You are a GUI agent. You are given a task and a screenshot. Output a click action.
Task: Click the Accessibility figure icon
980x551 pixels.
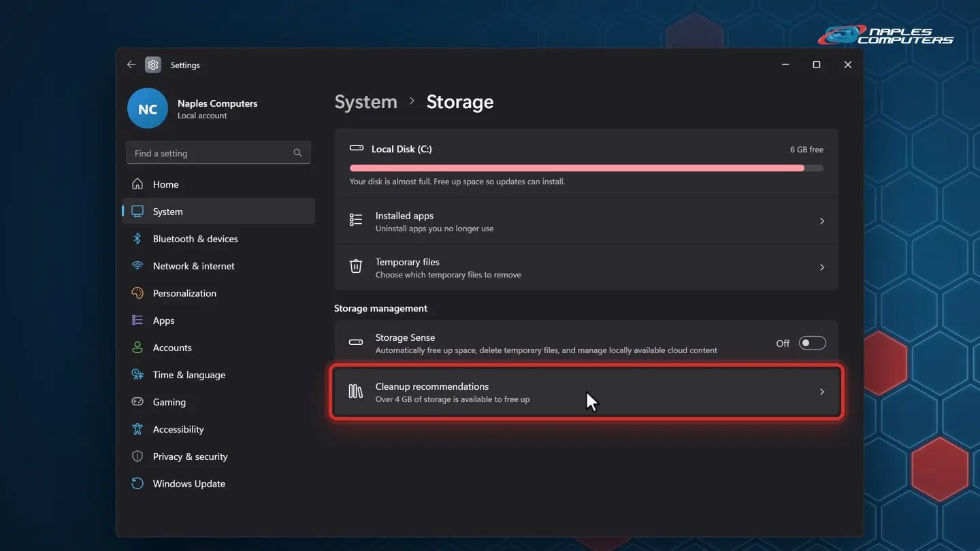point(137,429)
